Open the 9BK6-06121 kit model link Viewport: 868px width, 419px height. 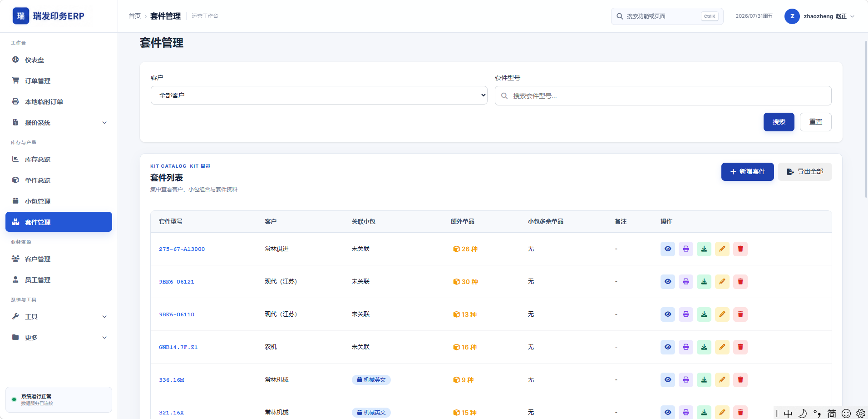[177, 282]
